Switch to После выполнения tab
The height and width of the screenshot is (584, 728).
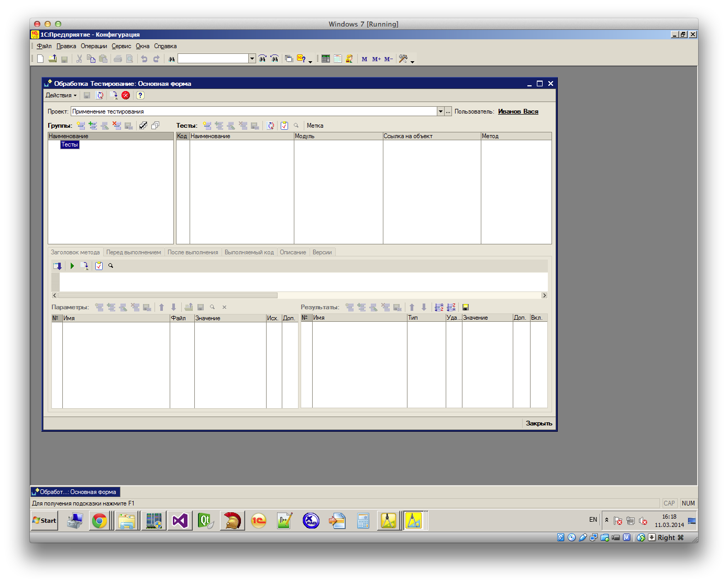(x=193, y=252)
